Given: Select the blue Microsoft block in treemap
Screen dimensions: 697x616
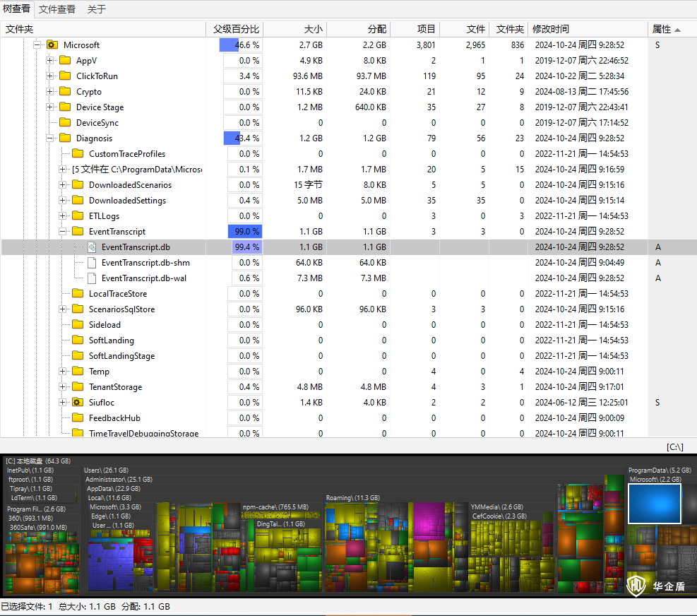Looking at the screenshot, I should [x=655, y=504].
